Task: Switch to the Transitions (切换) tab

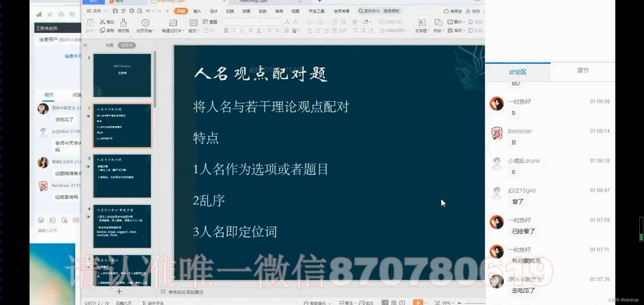Action: (230, 11)
